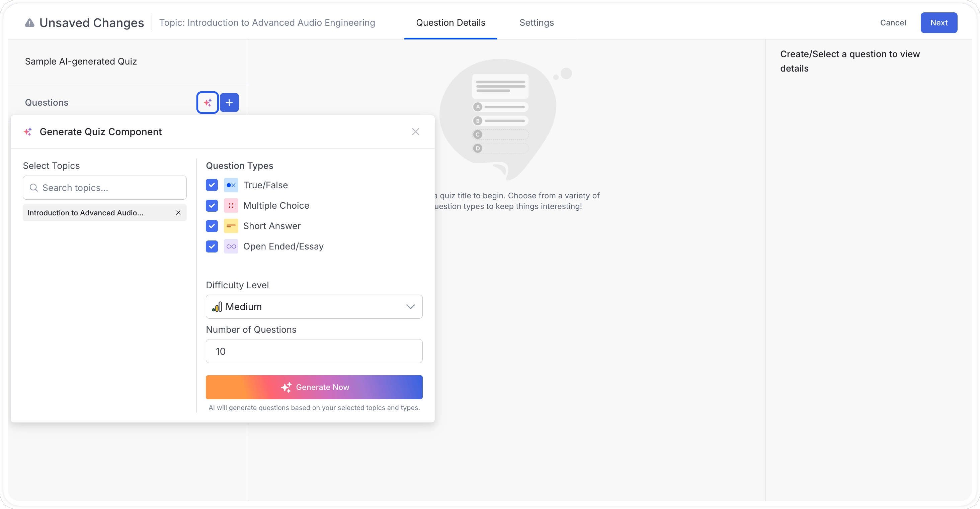The width and height of the screenshot is (980, 509).
Task: Switch to the Settings tab
Action: [x=537, y=23]
